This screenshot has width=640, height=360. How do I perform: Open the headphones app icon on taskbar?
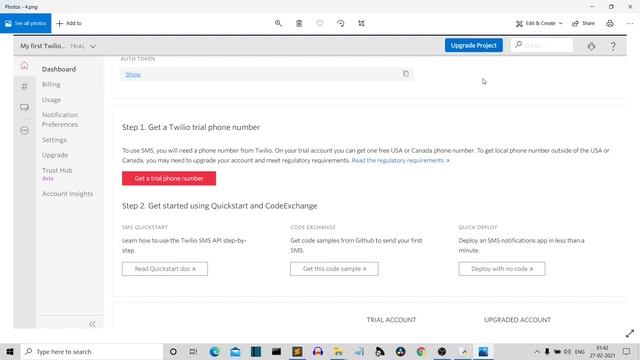[x=318, y=351]
